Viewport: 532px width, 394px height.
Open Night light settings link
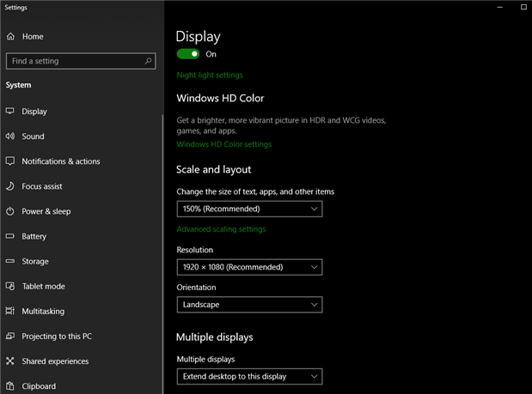pos(210,76)
